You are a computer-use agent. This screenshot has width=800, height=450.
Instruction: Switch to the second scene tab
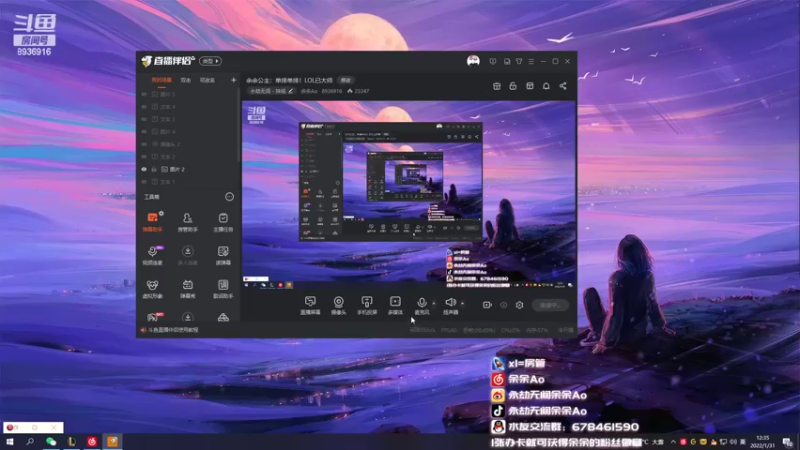tap(186, 80)
